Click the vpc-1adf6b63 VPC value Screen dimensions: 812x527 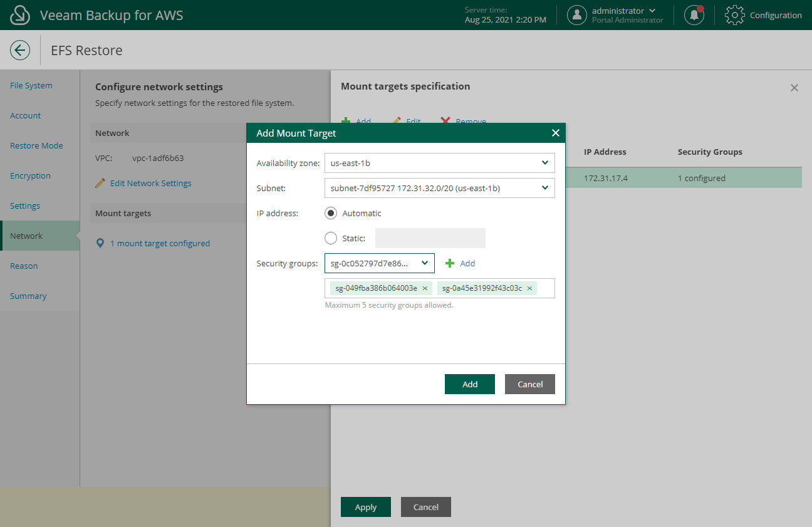[x=158, y=158]
